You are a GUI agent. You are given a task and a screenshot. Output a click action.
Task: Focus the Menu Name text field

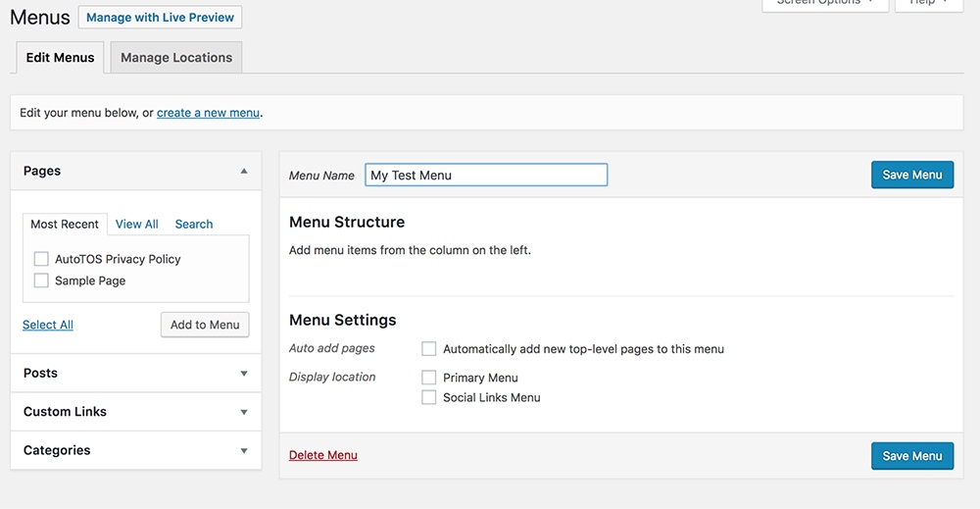click(x=486, y=175)
